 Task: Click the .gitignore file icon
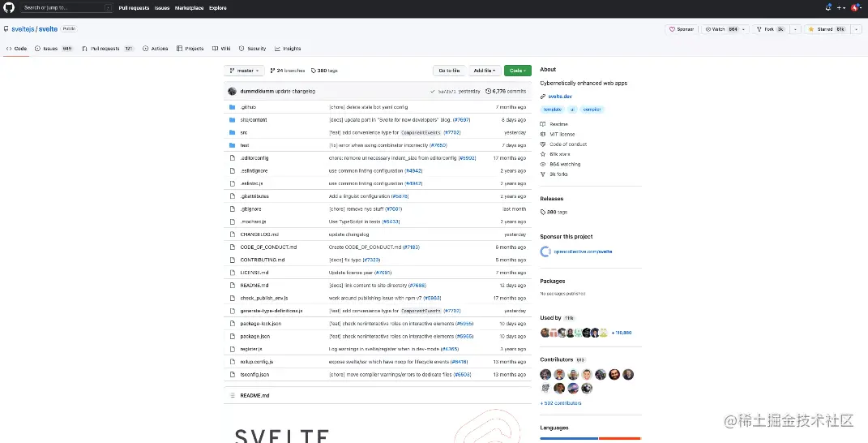click(x=233, y=209)
